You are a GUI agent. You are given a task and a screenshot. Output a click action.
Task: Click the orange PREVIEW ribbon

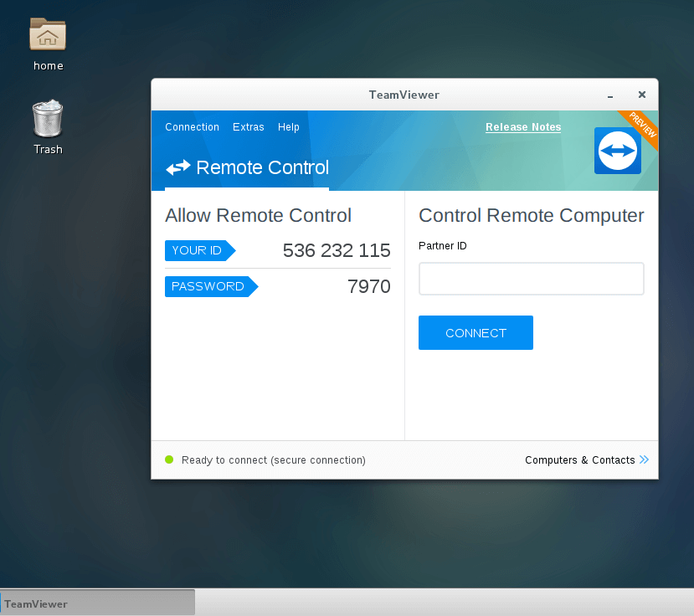pos(642,126)
